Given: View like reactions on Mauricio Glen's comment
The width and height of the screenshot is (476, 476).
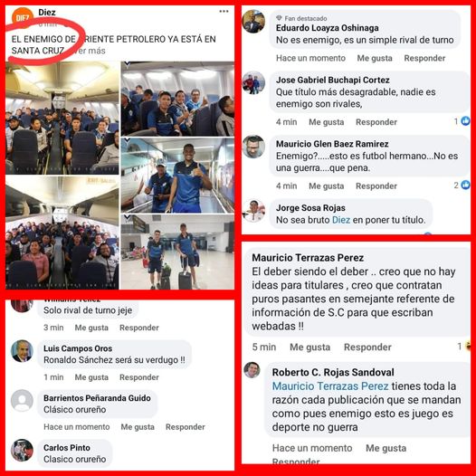Looking at the screenshot, I should tap(462, 185).
